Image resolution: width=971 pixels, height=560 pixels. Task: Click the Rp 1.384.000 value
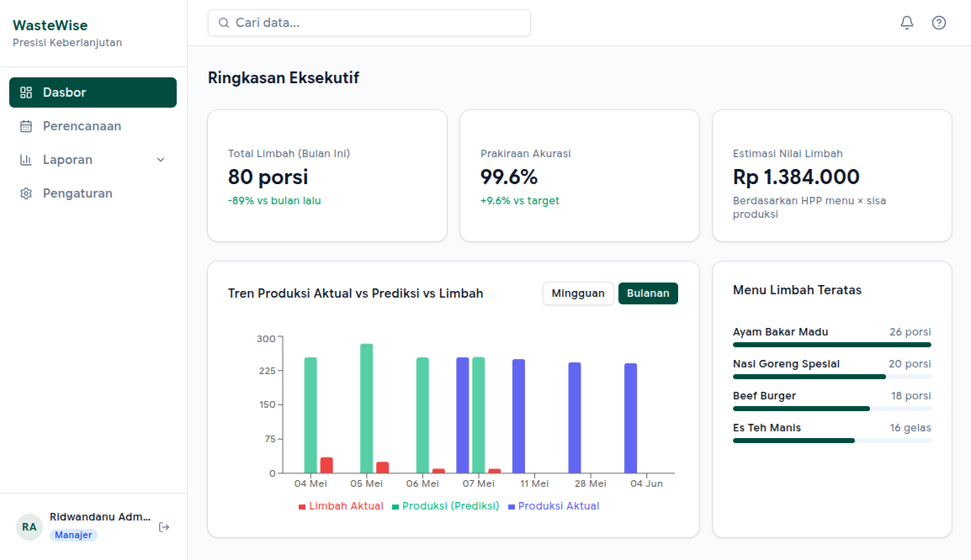click(796, 177)
